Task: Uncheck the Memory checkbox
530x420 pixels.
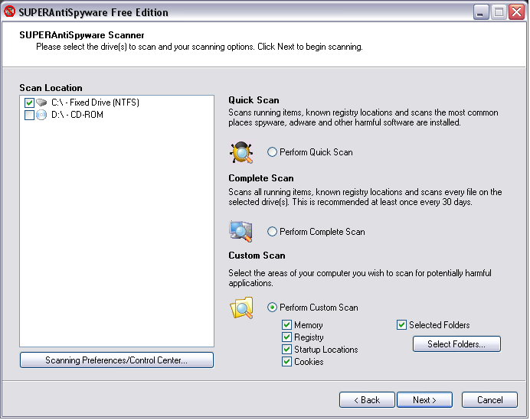Action: 286,325
